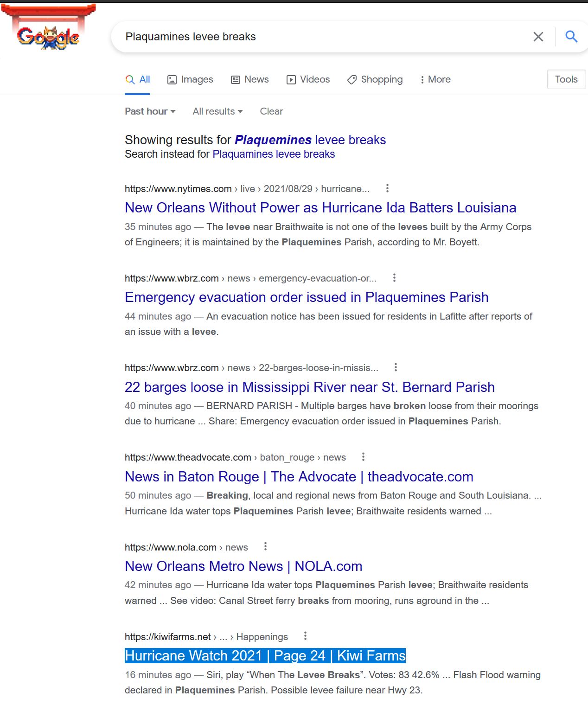Click the '40 minutes ago' snippet text
Screen dimensions: 588x718
(158, 406)
